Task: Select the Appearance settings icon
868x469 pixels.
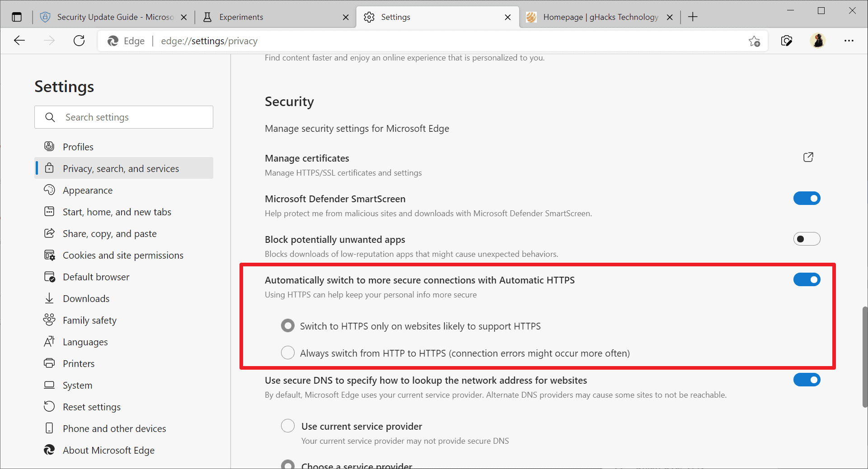Action: [x=50, y=190]
